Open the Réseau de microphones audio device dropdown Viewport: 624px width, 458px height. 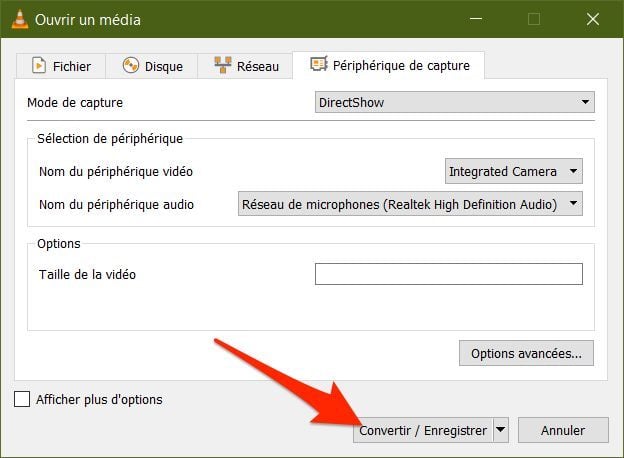coord(410,204)
